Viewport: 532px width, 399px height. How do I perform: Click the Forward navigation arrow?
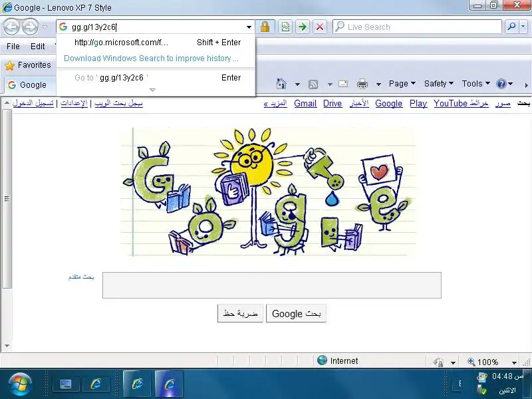click(x=30, y=27)
